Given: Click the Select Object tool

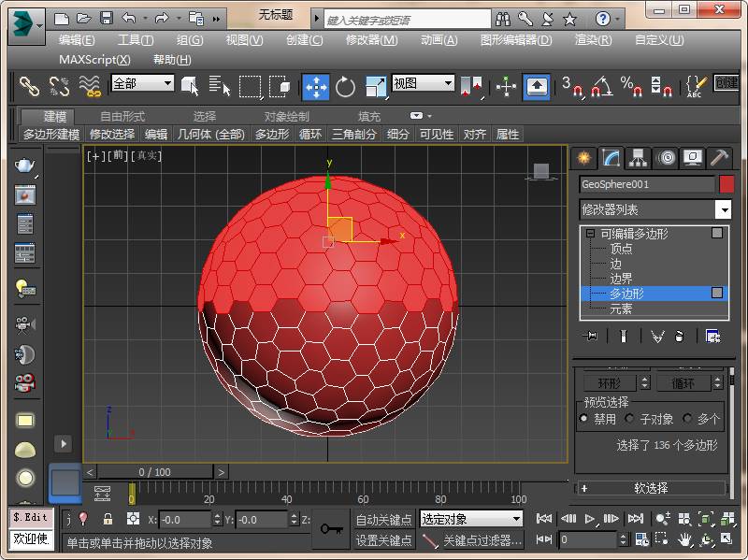Looking at the screenshot, I should pyautogui.click(x=190, y=87).
